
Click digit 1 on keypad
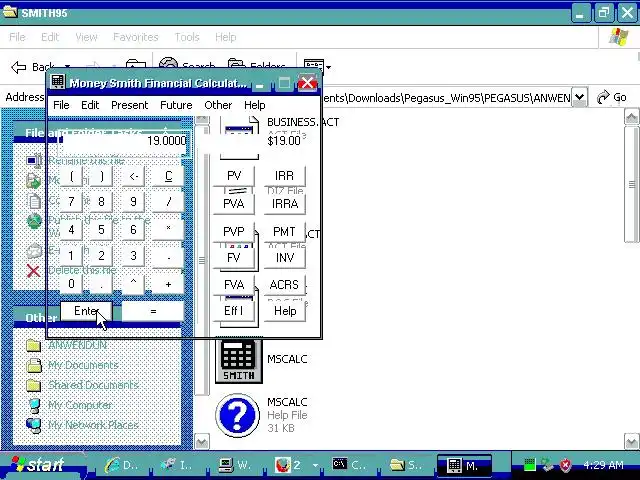71,256
